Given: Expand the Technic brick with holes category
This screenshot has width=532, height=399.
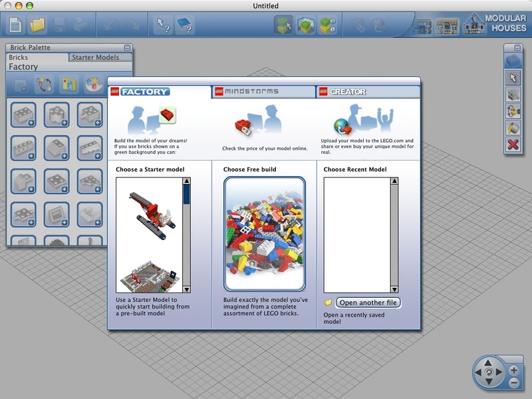Looking at the screenshot, I should [23, 148].
